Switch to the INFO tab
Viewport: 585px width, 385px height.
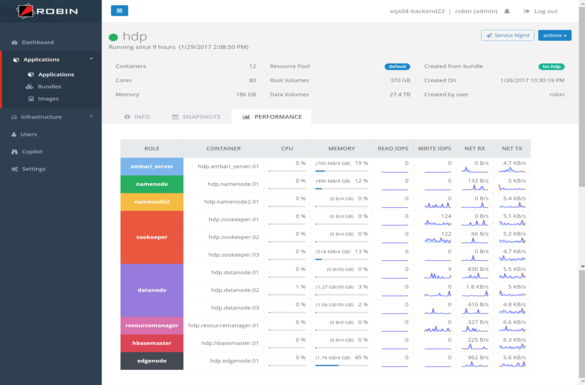coord(137,117)
